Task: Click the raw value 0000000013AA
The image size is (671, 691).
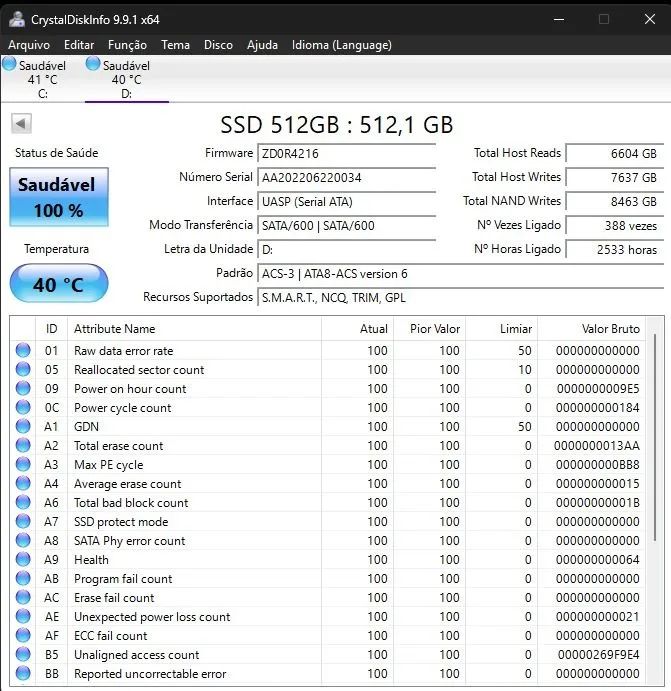Action: pyautogui.click(x=597, y=446)
